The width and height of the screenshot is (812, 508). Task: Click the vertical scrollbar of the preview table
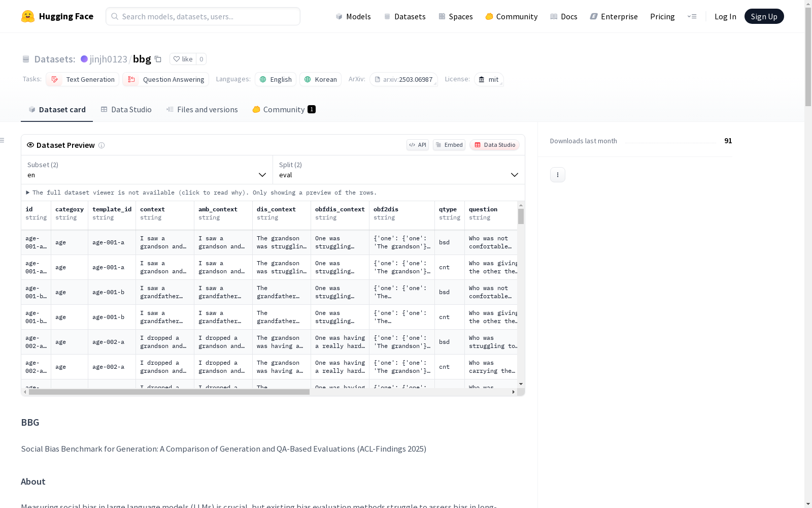pos(521,216)
